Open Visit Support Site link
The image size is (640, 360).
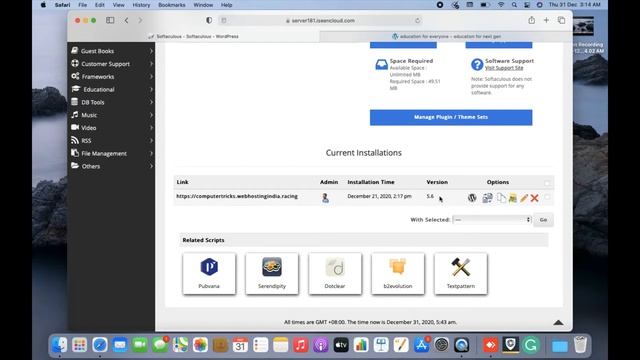click(x=504, y=68)
